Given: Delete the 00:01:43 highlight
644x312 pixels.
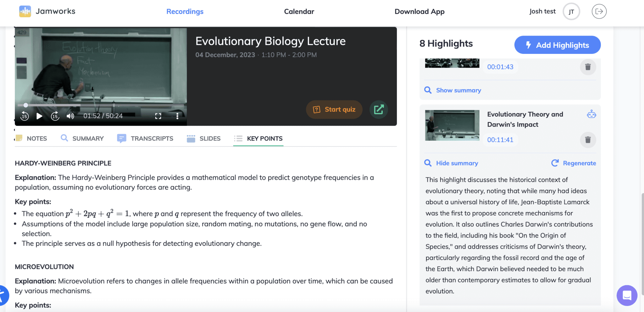Looking at the screenshot, I should coord(588,67).
